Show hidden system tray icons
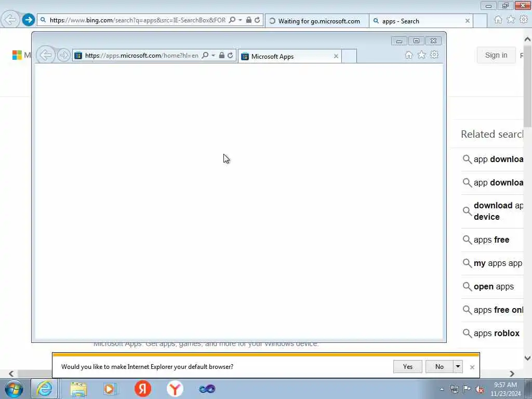532x399 pixels. 442,390
